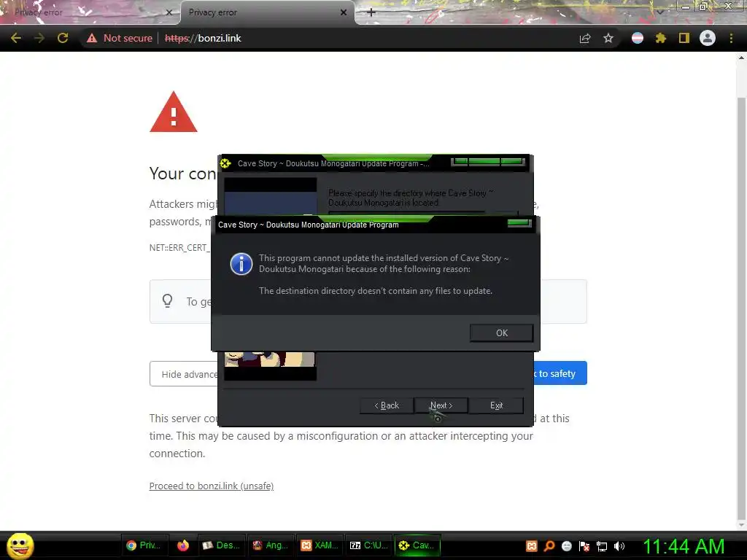Open Chrome's side panel icon
This screenshot has width=747, height=560.
[684, 38]
